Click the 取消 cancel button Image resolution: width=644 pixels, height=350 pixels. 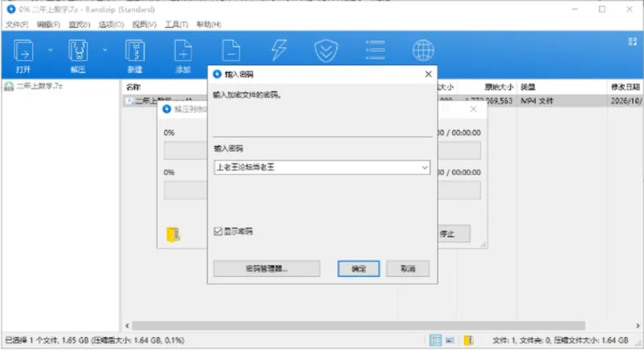click(x=408, y=269)
